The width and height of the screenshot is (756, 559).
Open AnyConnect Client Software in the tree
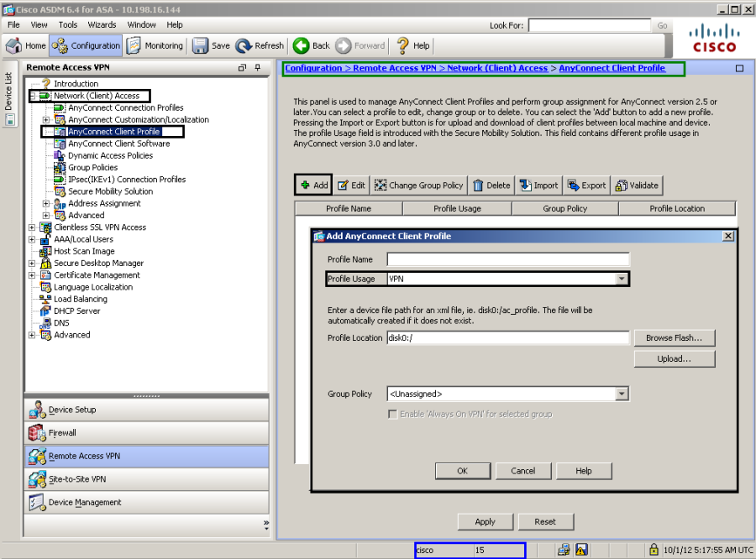(118, 144)
